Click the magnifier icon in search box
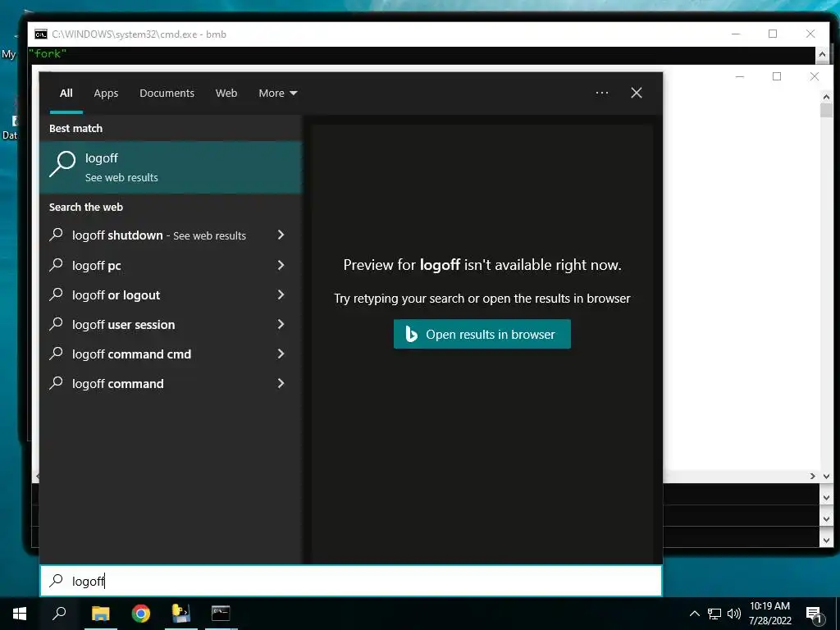 (56, 581)
